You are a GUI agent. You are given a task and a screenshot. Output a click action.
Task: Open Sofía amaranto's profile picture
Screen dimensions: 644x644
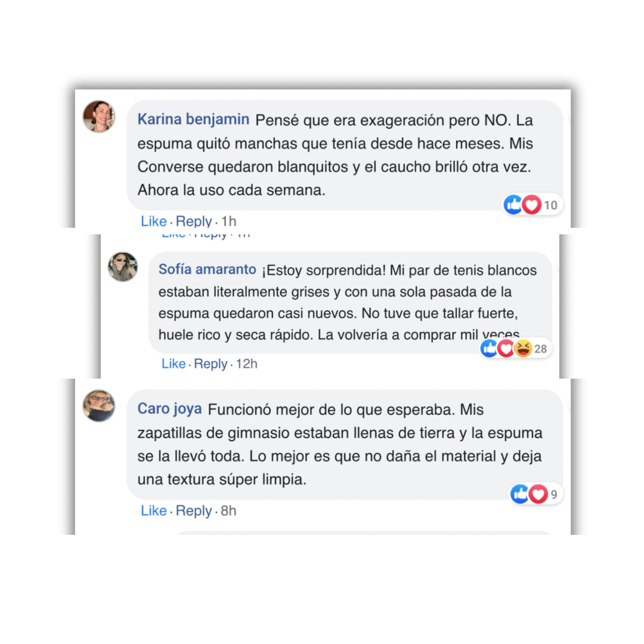[x=123, y=267]
